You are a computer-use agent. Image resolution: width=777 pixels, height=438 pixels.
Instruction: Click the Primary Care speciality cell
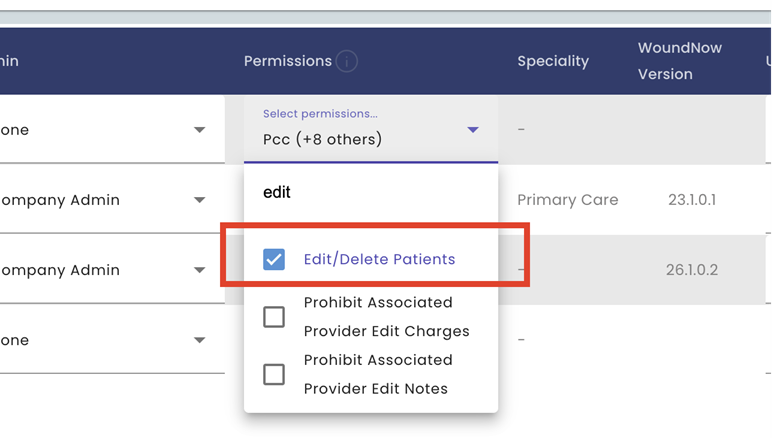pyautogui.click(x=567, y=200)
